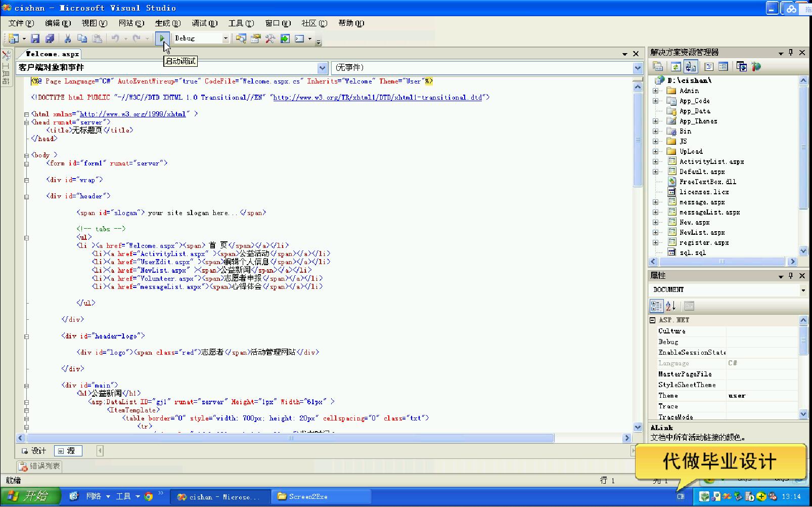Click the Cut scissors icon
Screen dimensions: 812x507
click(x=67, y=38)
